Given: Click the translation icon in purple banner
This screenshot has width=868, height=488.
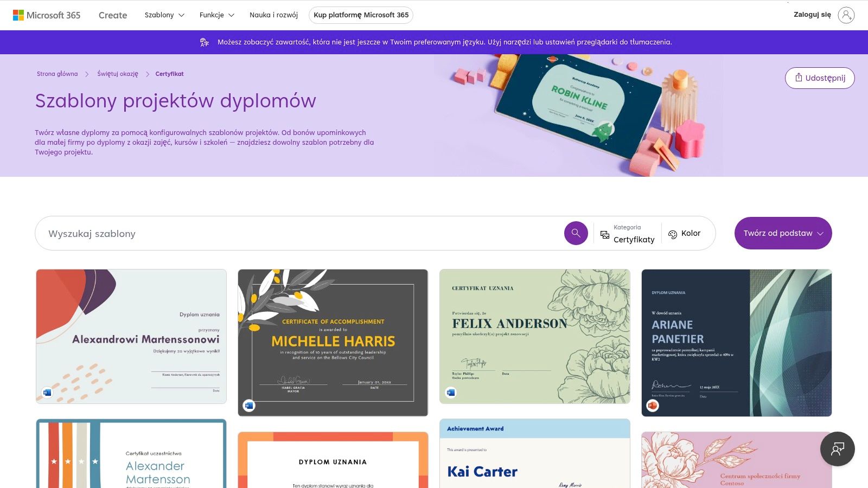Looking at the screenshot, I should 205,42.
